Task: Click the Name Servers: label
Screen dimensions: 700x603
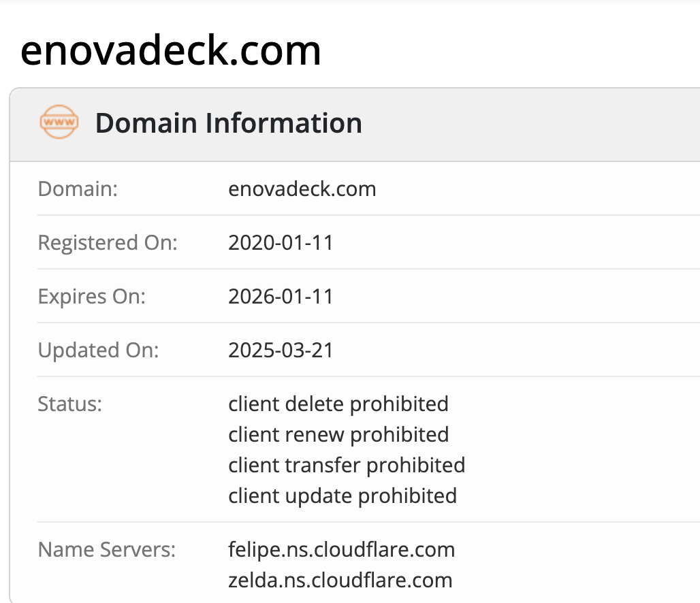Action: 107,549
